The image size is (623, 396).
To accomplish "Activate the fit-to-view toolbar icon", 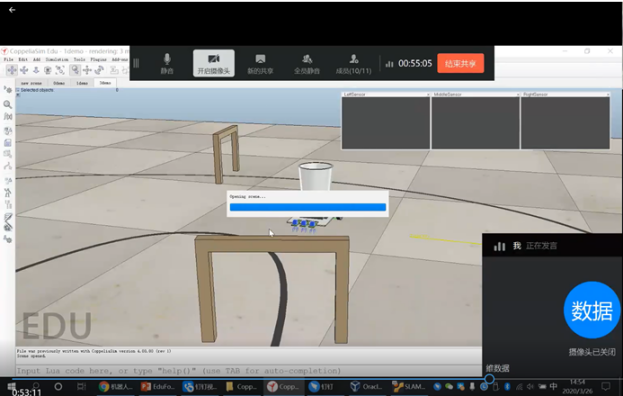I will (x=60, y=70).
